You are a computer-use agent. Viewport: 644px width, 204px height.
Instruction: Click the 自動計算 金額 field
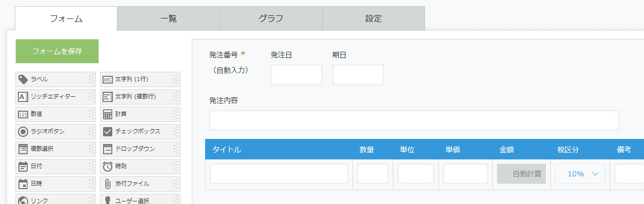521,174
